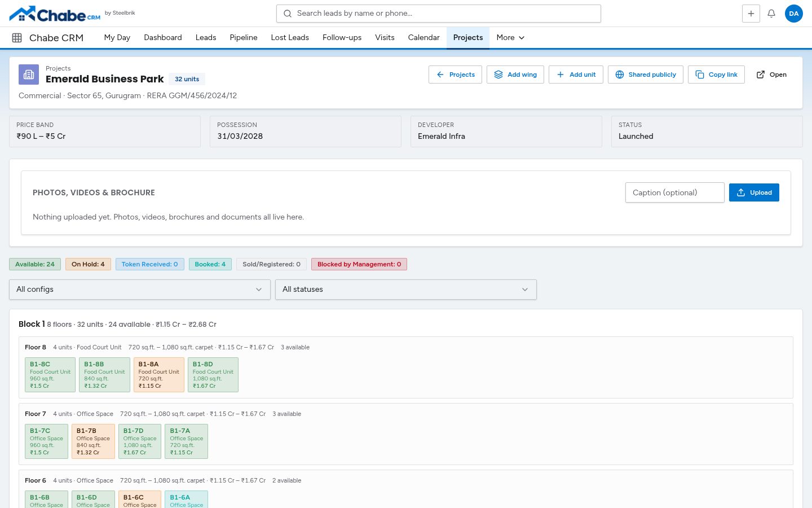Viewport: 812px width, 508px height.
Task: Open the Dashboard tab
Action: pos(163,38)
